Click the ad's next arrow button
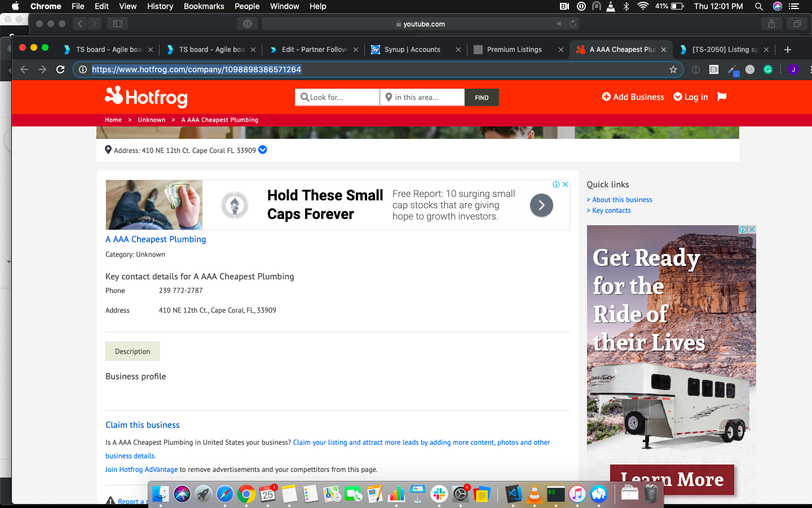Viewport: 812px width, 508px height. 541,205
